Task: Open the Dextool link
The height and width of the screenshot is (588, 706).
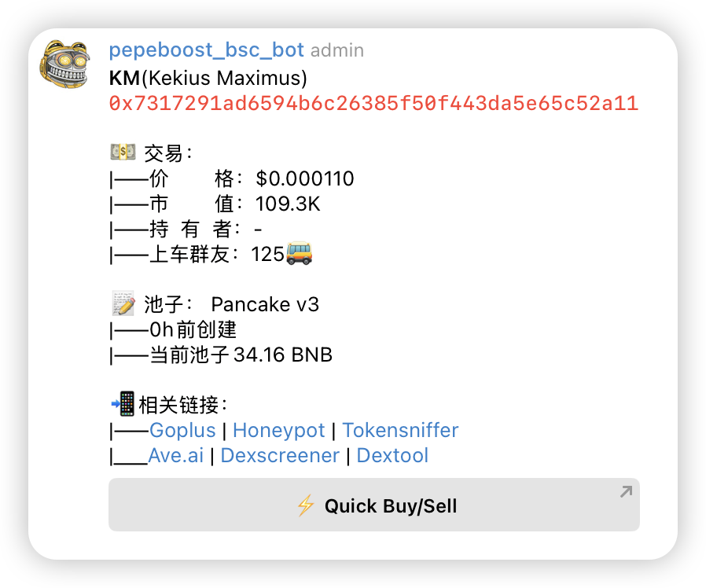Action: tap(392, 455)
